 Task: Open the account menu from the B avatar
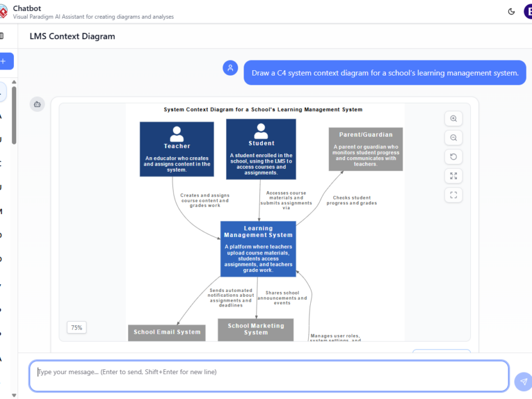(x=528, y=11)
